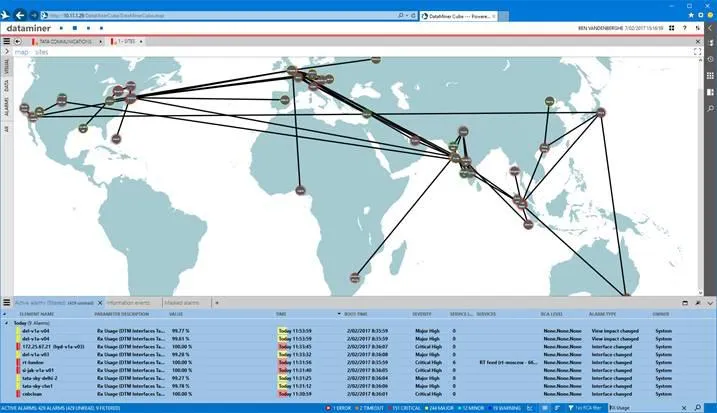Open the user name in the header
The width and height of the screenshot is (717, 413).
tap(600, 28)
